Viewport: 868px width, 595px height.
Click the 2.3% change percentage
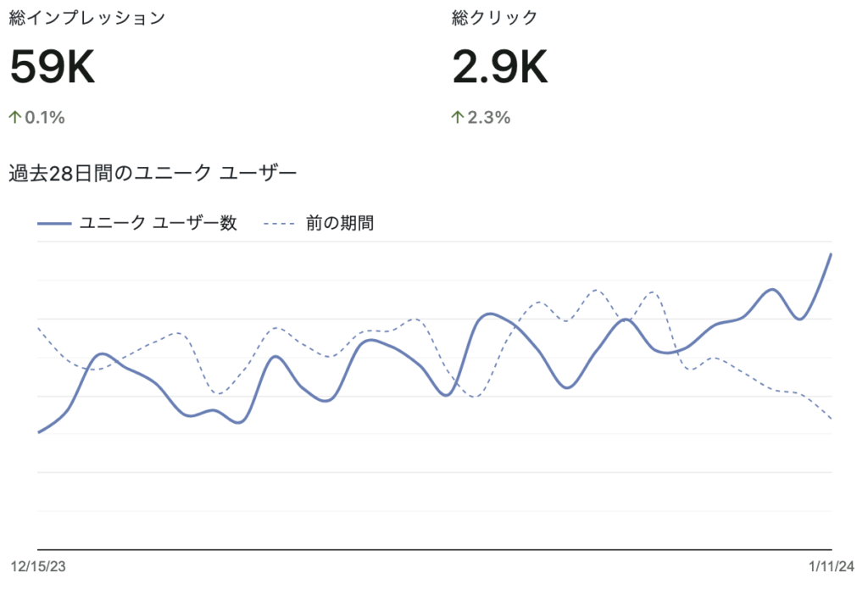489,118
